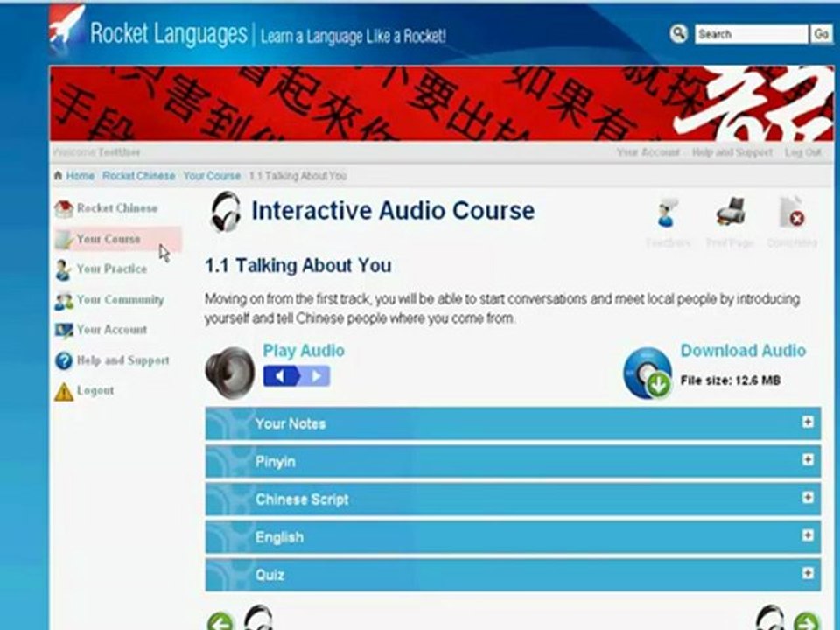Click the Your Account monitor icon in sidebar

(64, 331)
